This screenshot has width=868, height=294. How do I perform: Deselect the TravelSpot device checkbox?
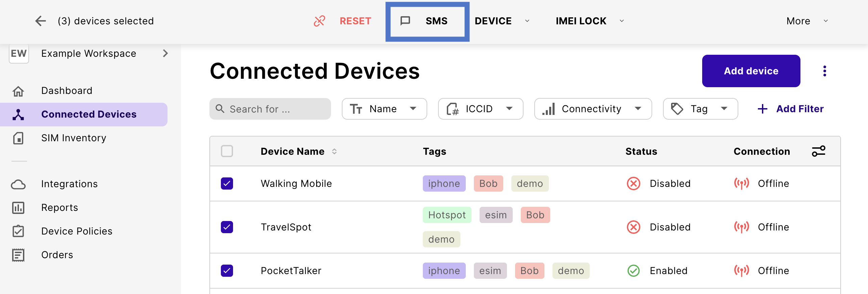227,227
